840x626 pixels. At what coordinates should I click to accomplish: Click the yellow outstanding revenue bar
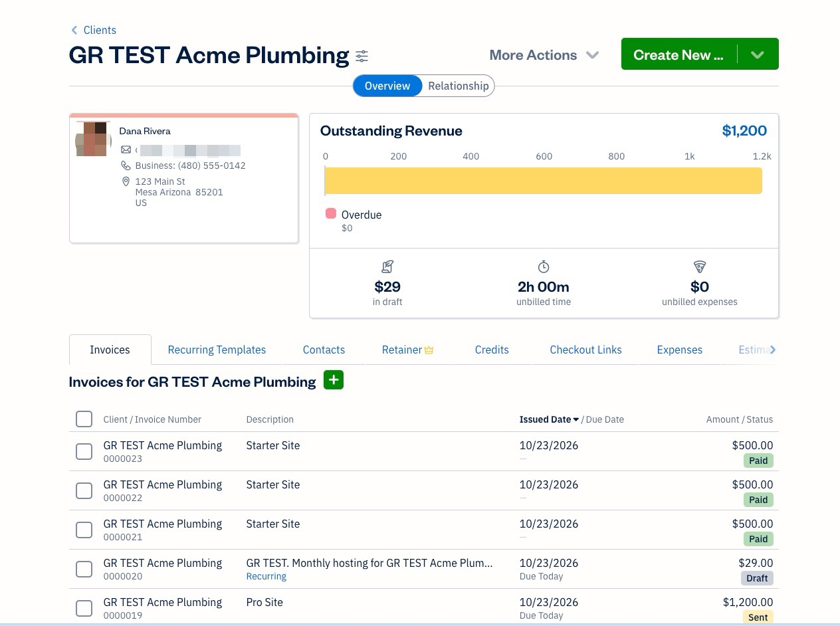tap(543, 181)
